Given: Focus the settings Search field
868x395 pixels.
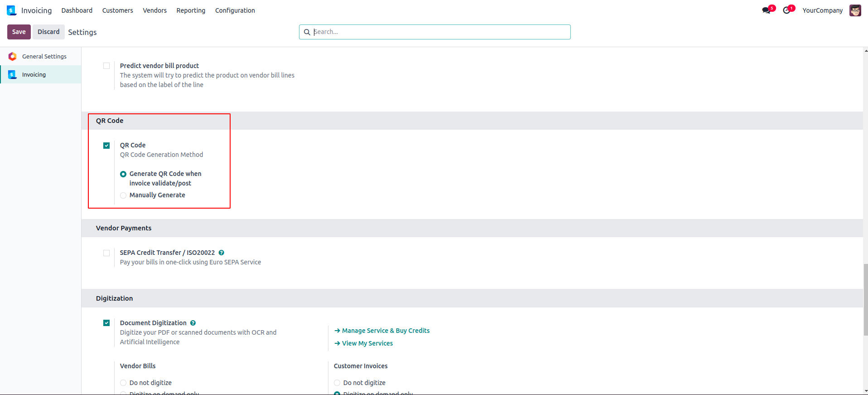Looking at the screenshot, I should coord(439,32).
